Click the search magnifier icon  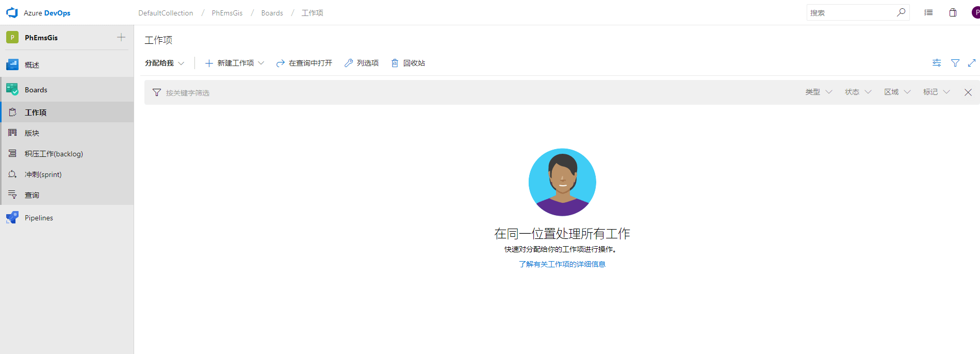(901, 12)
